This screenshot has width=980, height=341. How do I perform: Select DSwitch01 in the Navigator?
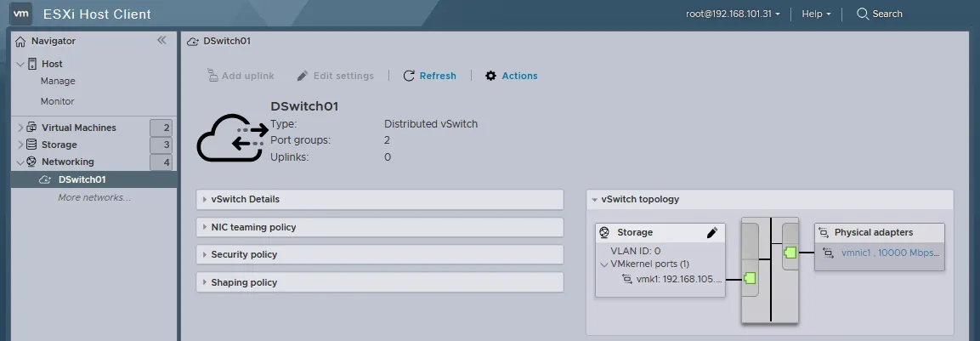[93, 179]
